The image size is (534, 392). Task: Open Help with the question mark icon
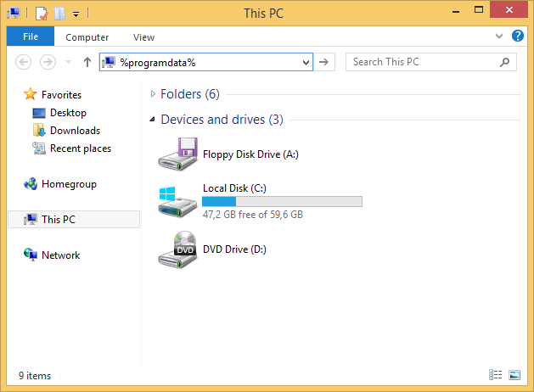(x=518, y=36)
